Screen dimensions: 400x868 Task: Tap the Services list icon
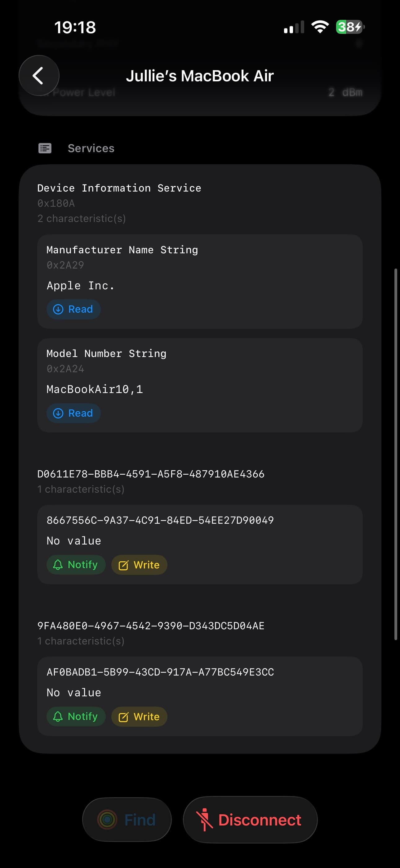(x=45, y=148)
